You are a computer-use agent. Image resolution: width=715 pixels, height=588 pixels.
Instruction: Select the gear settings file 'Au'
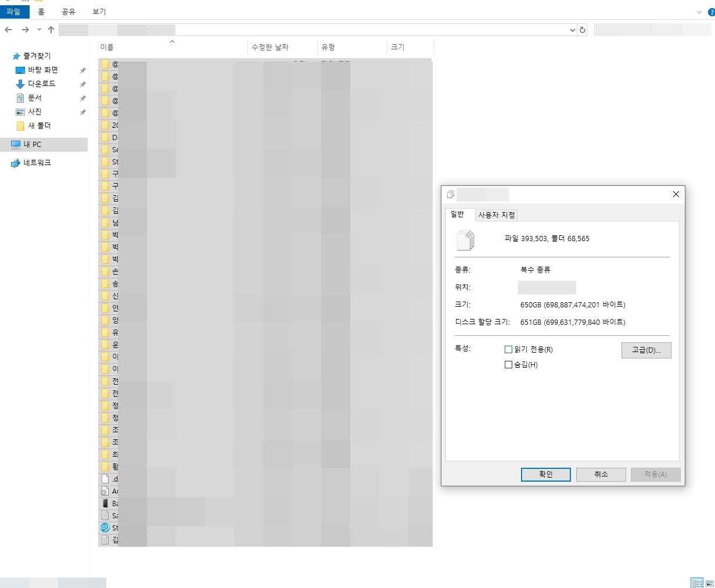point(105,491)
